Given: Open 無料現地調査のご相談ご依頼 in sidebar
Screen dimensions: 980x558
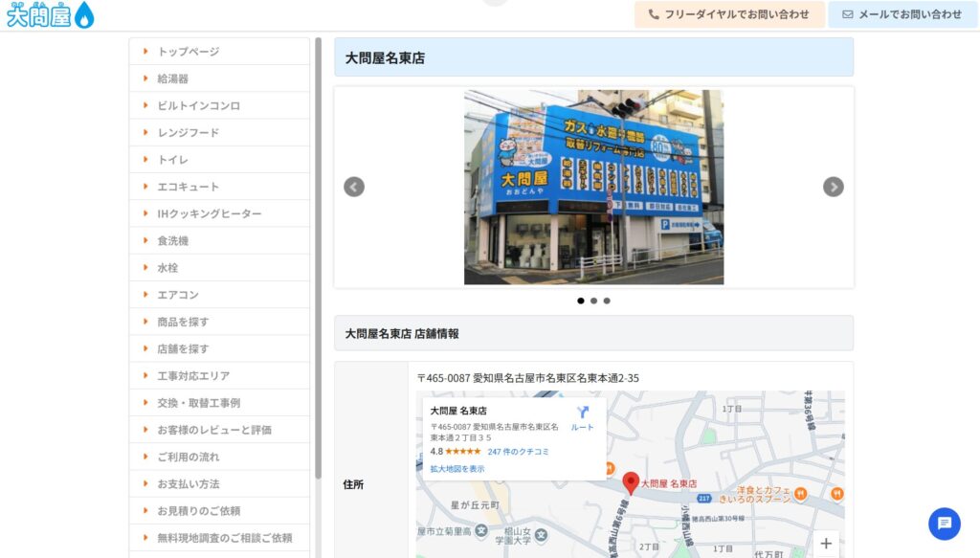Looking at the screenshot, I should click(x=219, y=537).
